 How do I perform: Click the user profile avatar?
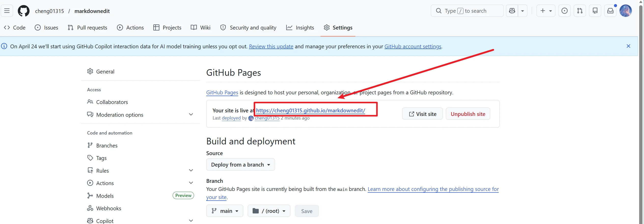pos(625,11)
